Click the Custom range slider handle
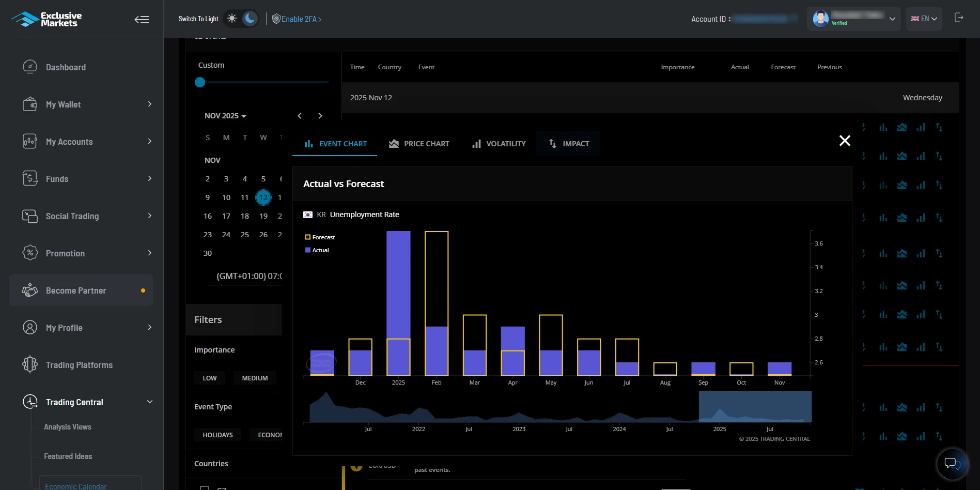The image size is (980, 490). point(200,82)
